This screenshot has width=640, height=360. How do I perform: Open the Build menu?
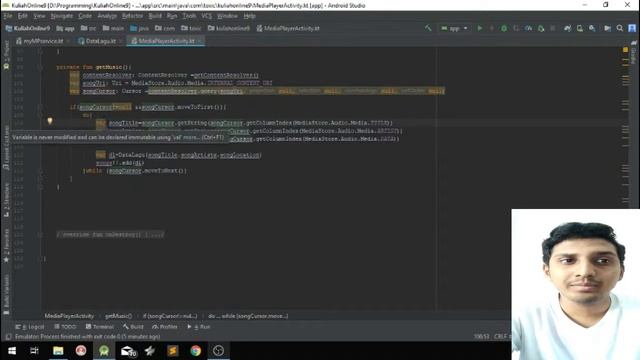click(x=155, y=16)
